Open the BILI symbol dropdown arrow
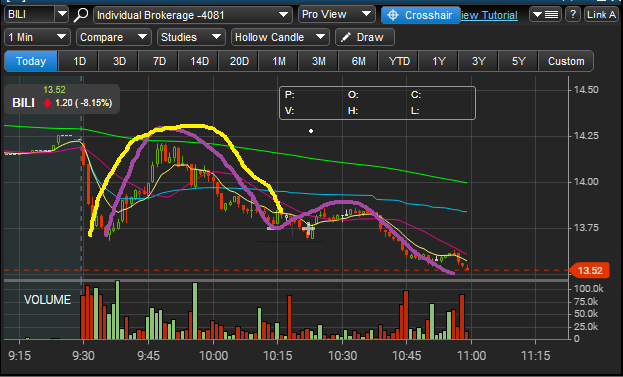 62,15
